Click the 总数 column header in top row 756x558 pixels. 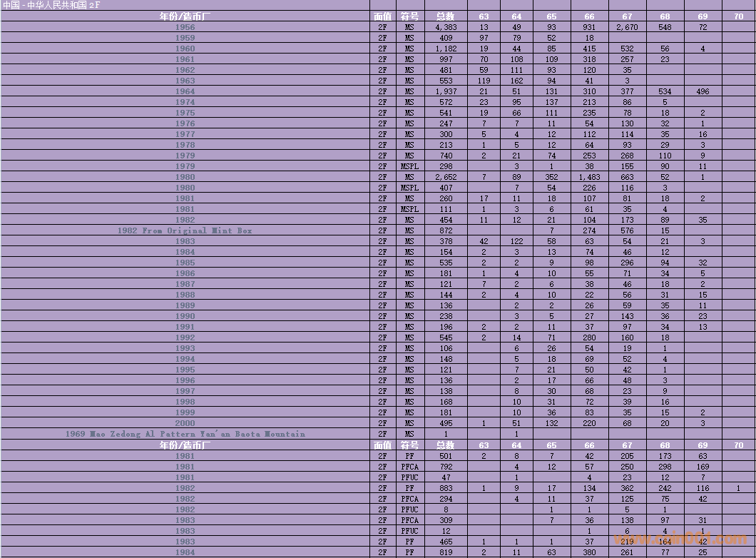pos(446,16)
